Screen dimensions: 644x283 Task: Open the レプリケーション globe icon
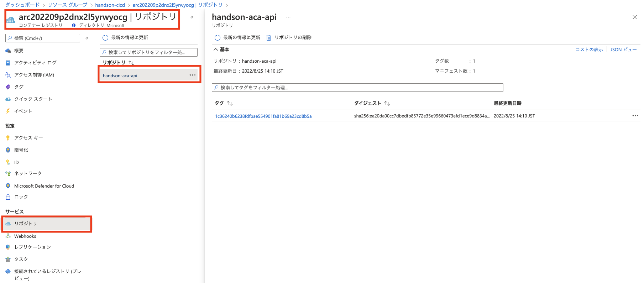point(8,247)
